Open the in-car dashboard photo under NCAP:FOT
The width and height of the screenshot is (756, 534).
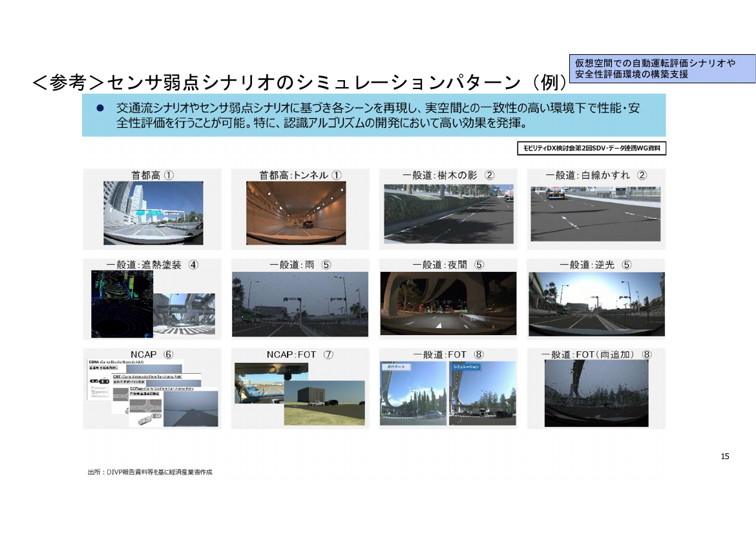pyautogui.click(x=260, y=383)
